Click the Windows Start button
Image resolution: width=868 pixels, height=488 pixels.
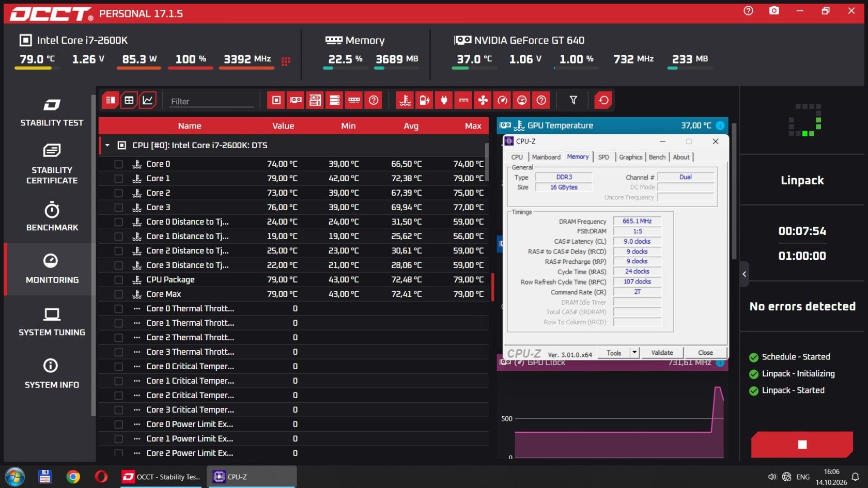tap(15, 477)
